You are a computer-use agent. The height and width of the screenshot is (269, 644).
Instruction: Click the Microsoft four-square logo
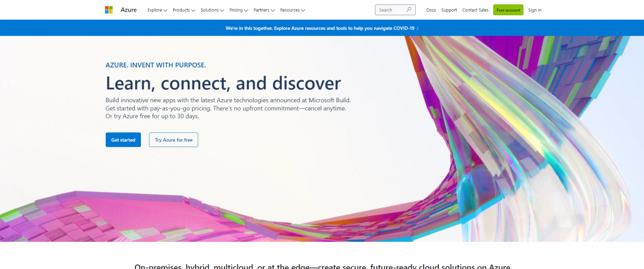point(109,10)
